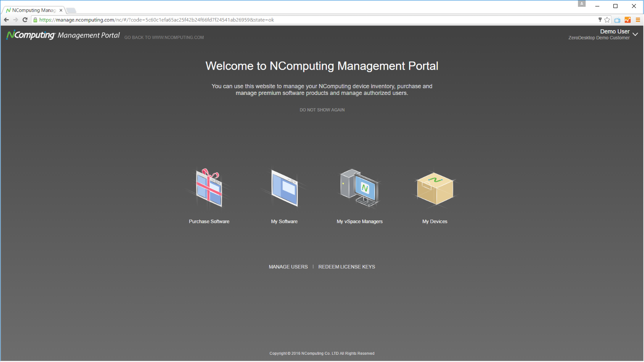The width and height of the screenshot is (644, 362).
Task: Open a new browser tab
Action: coord(71,10)
